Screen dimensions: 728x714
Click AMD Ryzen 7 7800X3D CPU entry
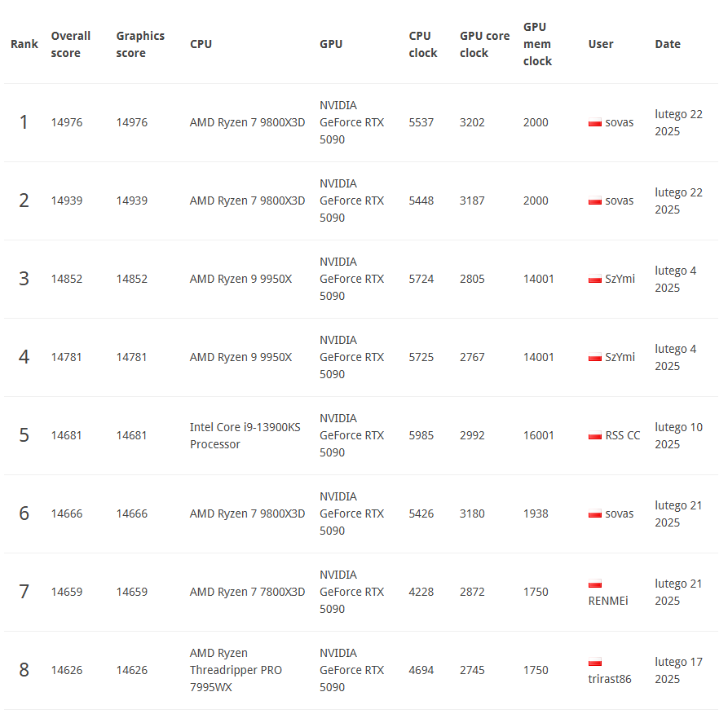tap(247, 593)
